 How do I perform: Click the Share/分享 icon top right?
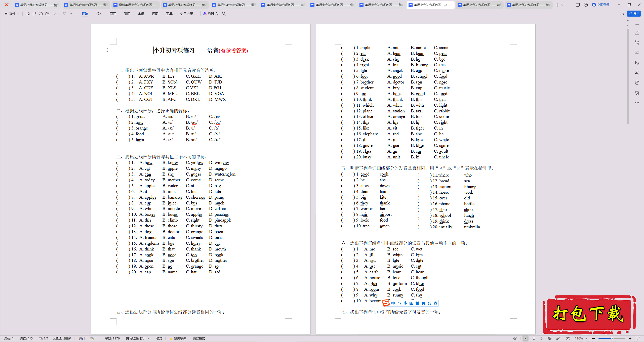point(634,13)
